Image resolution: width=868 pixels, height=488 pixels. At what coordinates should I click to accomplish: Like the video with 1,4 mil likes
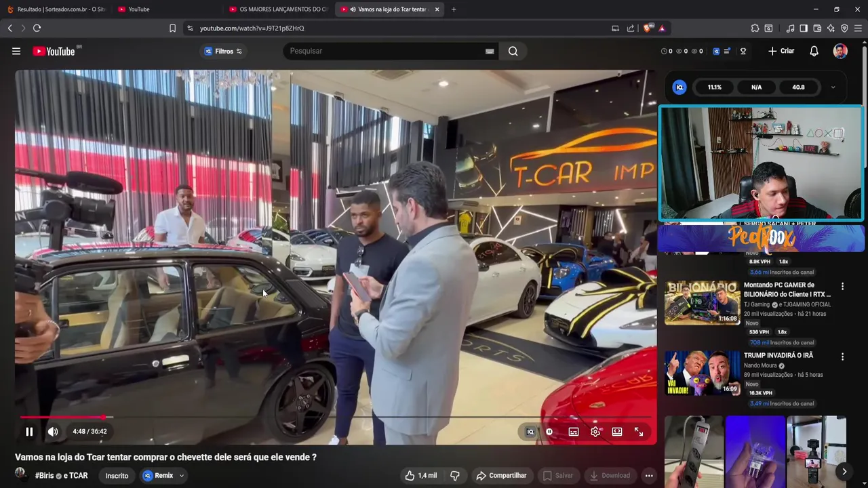point(421,476)
